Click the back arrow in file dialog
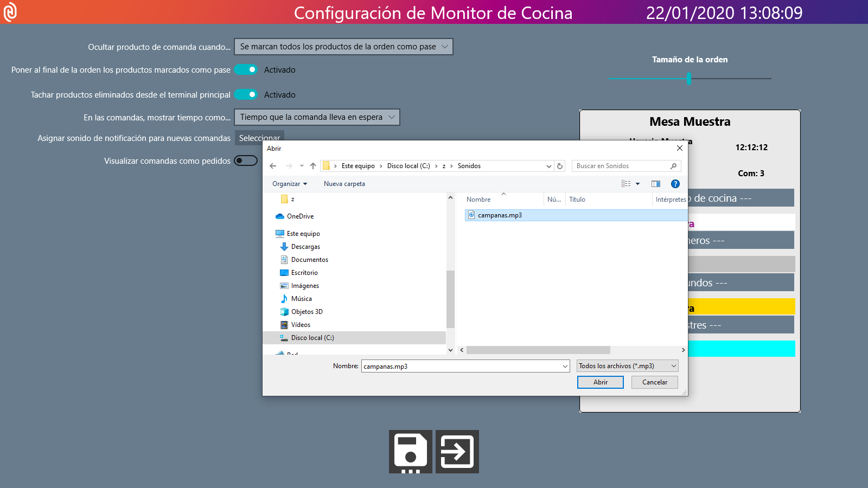This screenshot has width=868, height=488. pyautogui.click(x=273, y=166)
